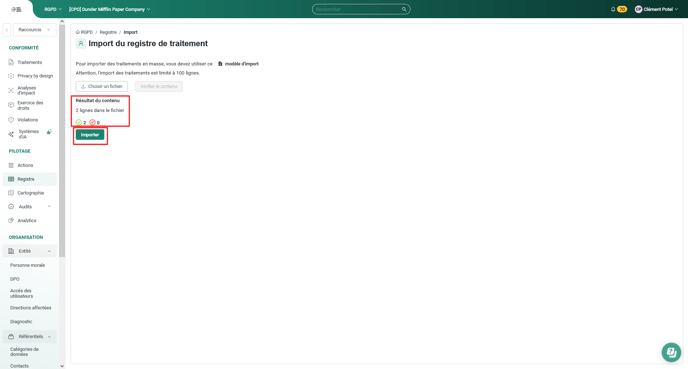The height and width of the screenshot is (369, 688).
Task: Click the Violations sidebar icon
Action: click(11, 120)
